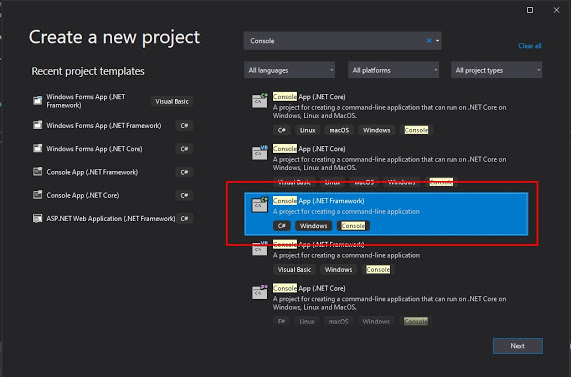Open recent Console App (.NET Core) template
The height and width of the screenshot is (377, 571).
[83, 196]
